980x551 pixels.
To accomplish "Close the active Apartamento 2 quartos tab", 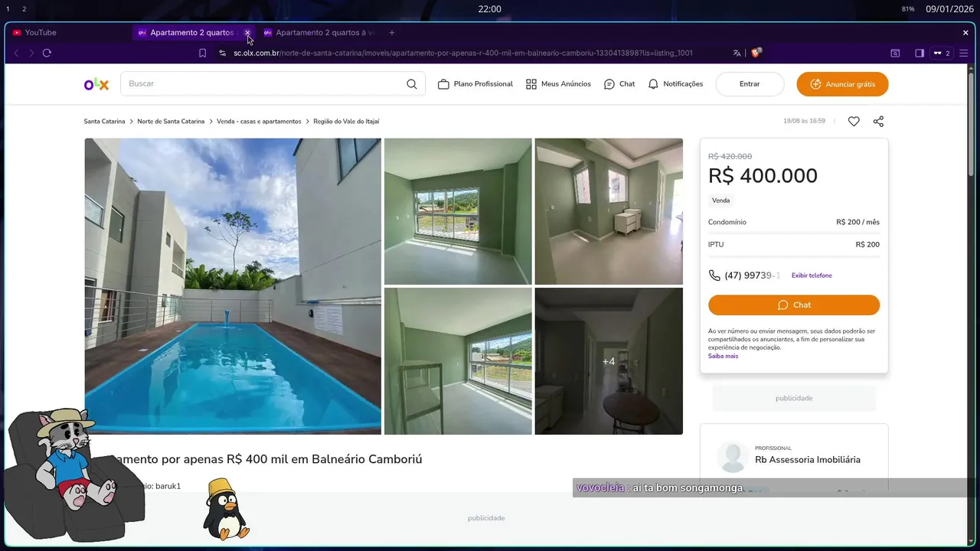I will 247,33.
